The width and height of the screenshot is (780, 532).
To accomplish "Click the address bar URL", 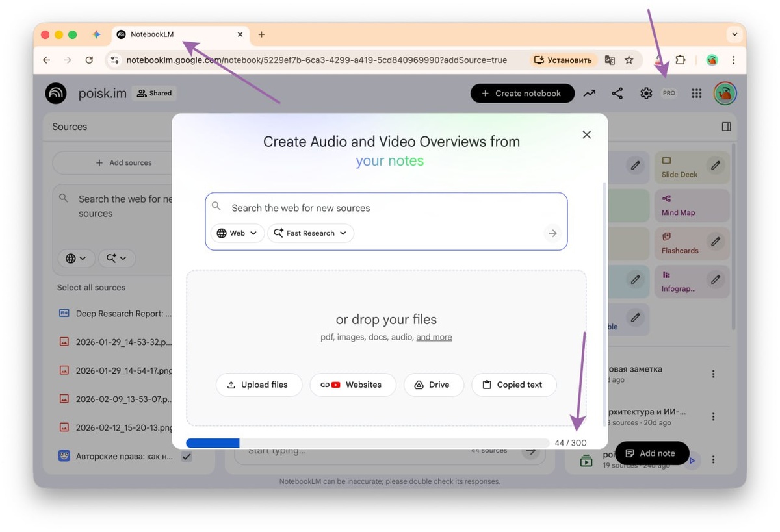I will [x=317, y=60].
